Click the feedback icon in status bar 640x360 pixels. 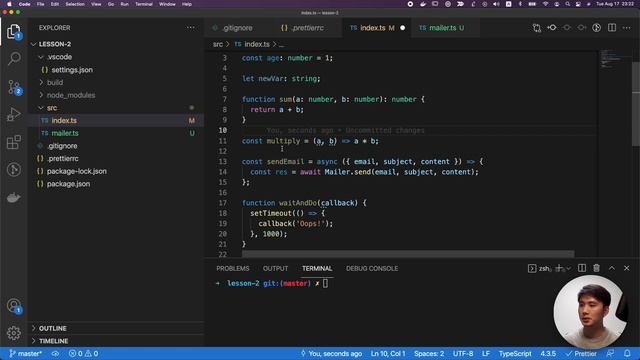(x=610, y=353)
